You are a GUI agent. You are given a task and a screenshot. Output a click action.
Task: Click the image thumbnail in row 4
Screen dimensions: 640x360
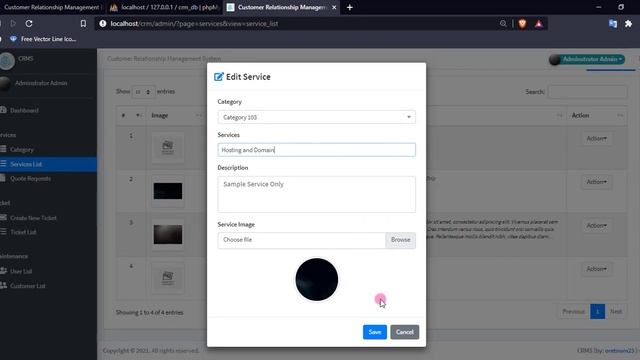[168, 278]
